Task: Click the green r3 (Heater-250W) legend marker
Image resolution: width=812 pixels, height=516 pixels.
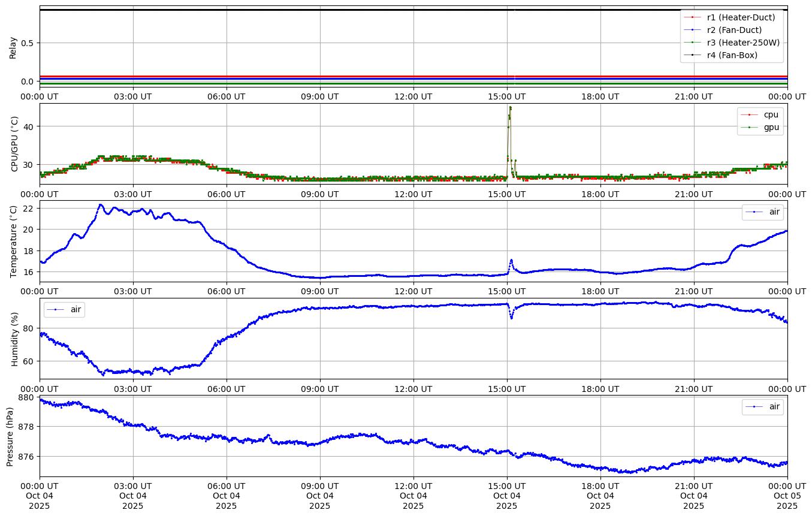Action: click(x=692, y=43)
